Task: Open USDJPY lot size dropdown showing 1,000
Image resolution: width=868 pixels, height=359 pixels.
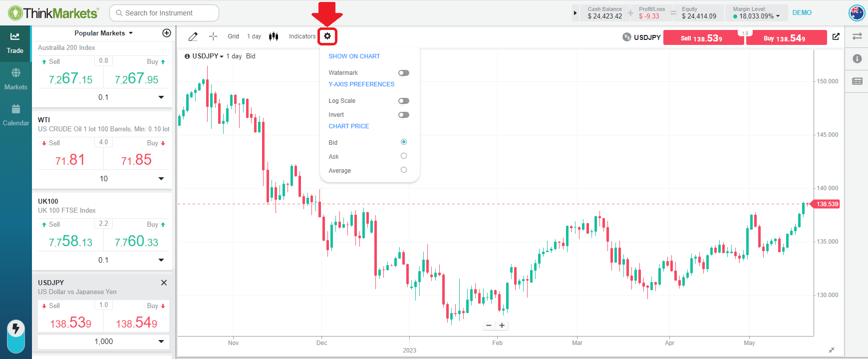Action: [103, 342]
